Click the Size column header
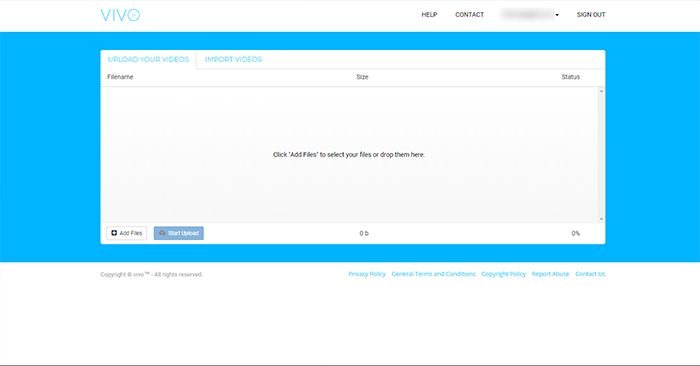This screenshot has width=700, height=366. (362, 77)
